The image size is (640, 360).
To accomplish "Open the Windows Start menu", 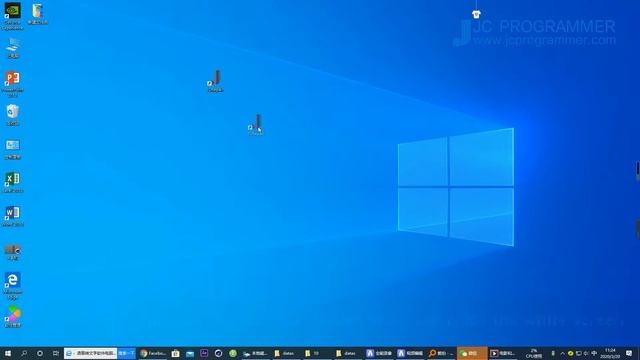I will [7, 353].
